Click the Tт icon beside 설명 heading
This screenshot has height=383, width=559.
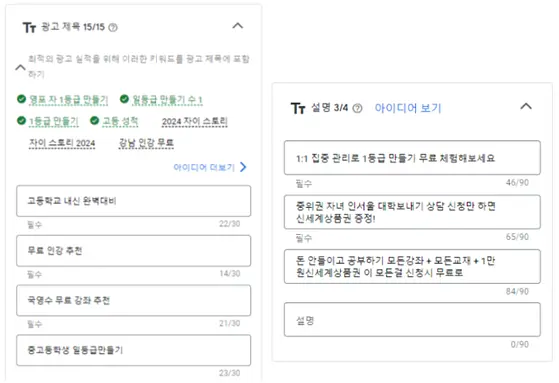tap(298, 108)
